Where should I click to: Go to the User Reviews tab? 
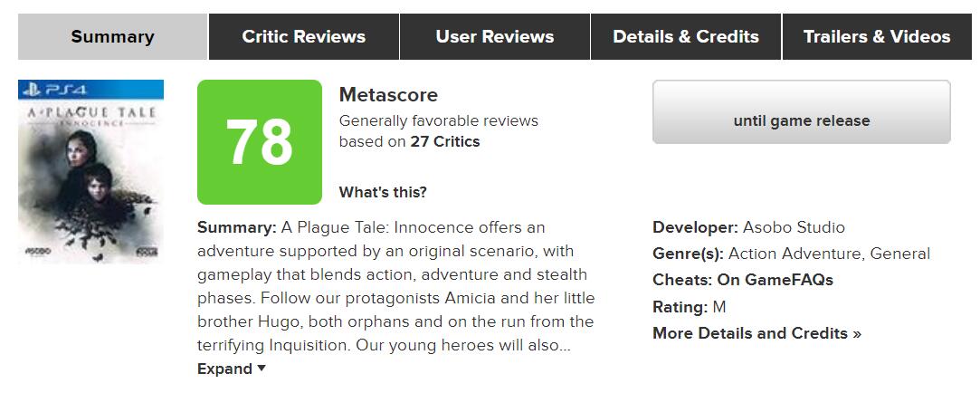495,37
